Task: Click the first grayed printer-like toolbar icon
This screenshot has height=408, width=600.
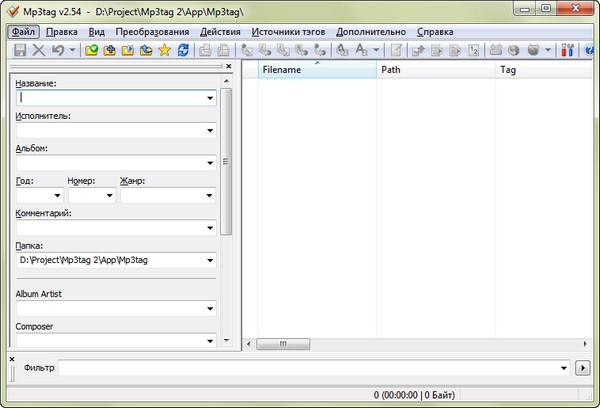Action: click(x=205, y=50)
